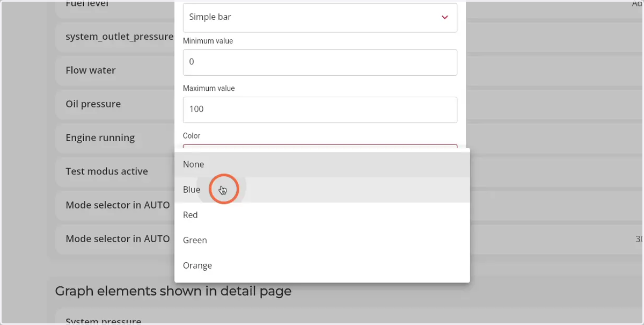The height and width of the screenshot is (325, 644).
Task: Select None in the color list
Action: [x=322, y=164]
